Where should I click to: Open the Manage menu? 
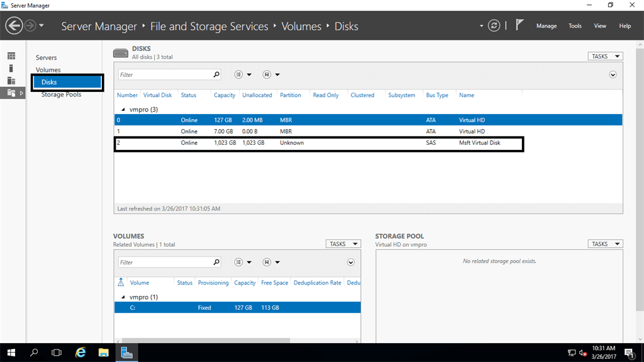546,26
